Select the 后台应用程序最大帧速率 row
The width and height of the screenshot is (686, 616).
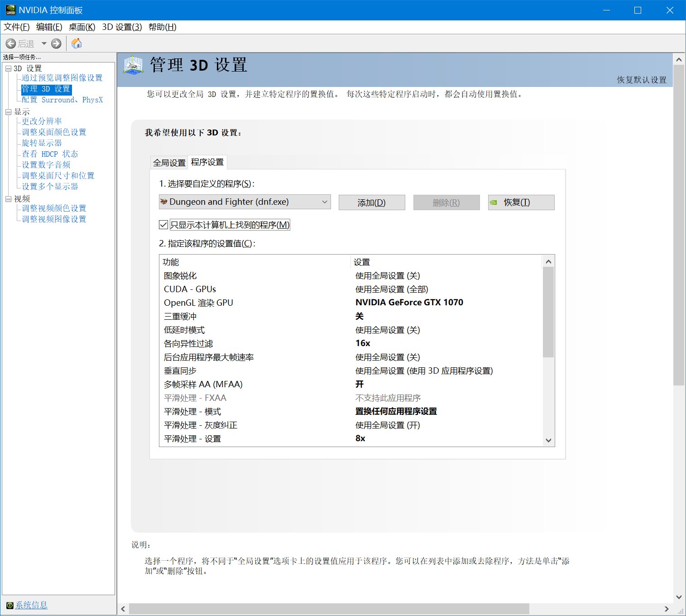click(351, 357)
